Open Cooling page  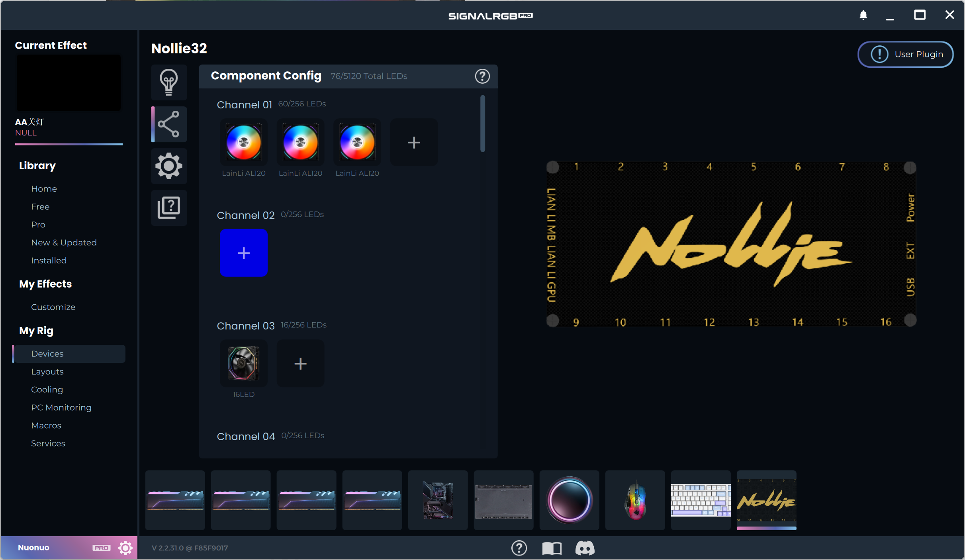(47, 390)
